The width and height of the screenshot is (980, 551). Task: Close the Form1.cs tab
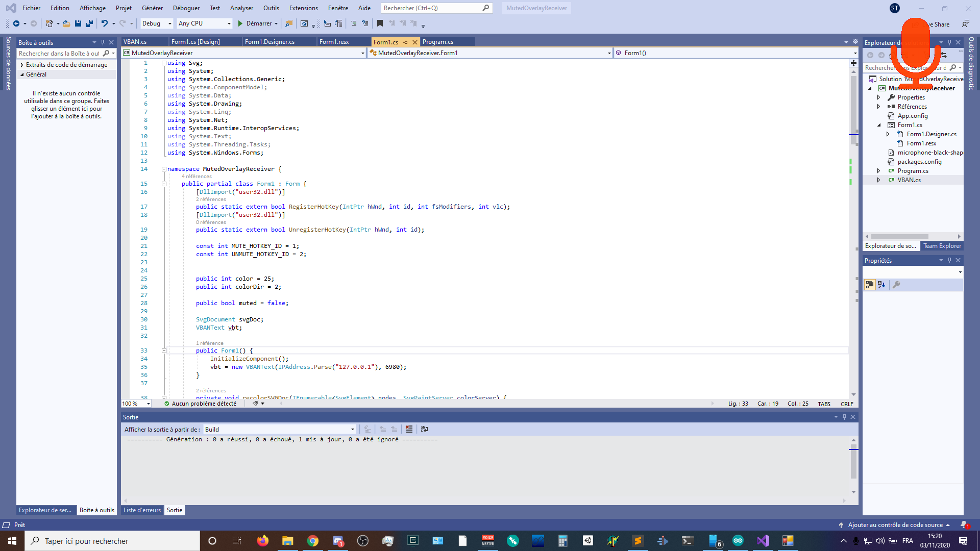click(415, 42)
